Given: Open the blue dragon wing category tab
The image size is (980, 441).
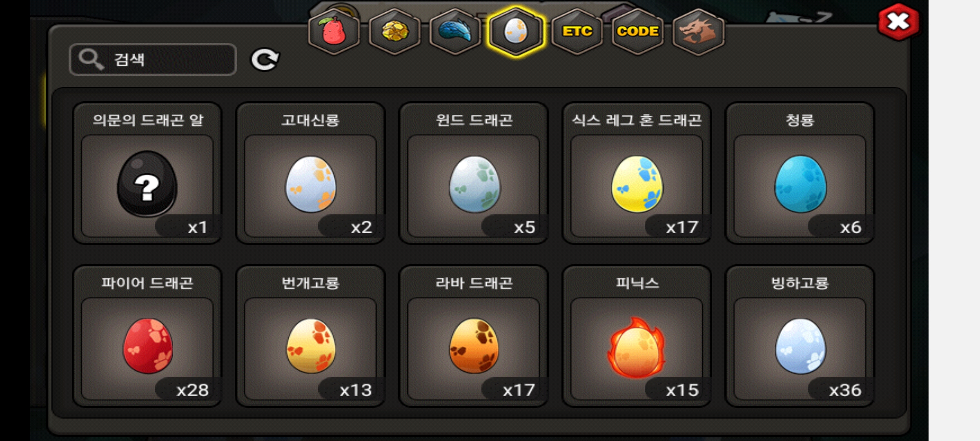Looking at the screenshot, I should coord(455,32).
